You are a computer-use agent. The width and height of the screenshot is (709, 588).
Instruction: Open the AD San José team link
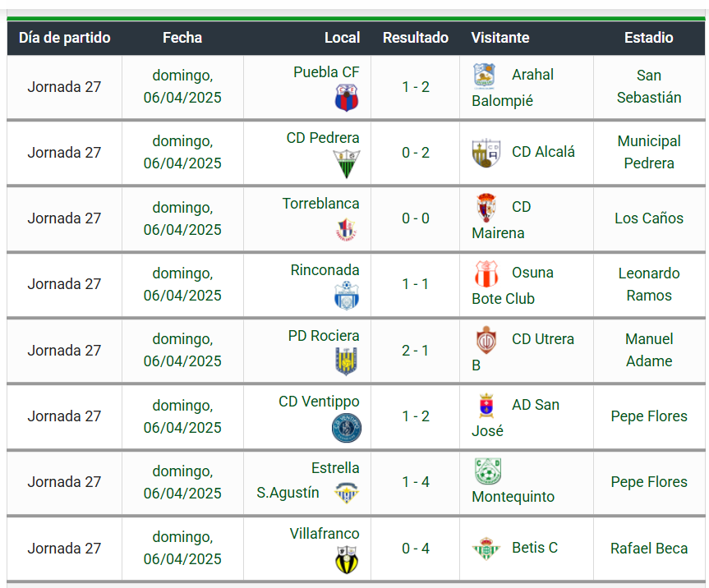click(515, 417)
